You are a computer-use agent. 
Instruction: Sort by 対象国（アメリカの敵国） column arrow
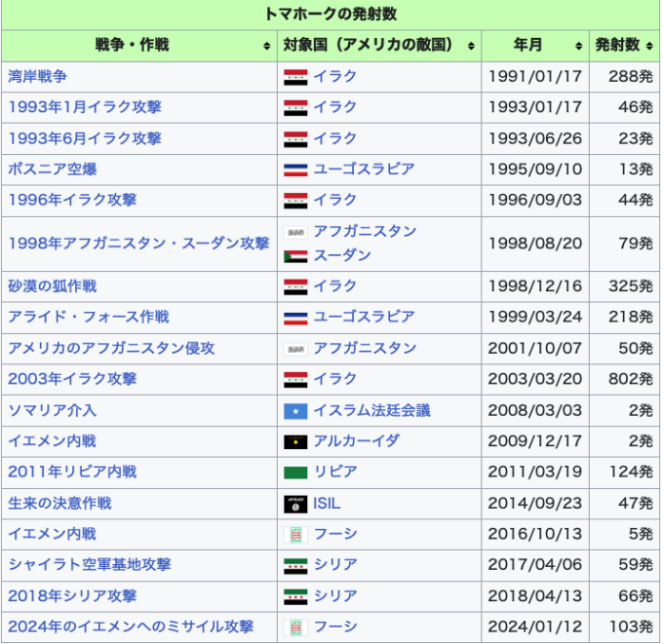point(472,46)
